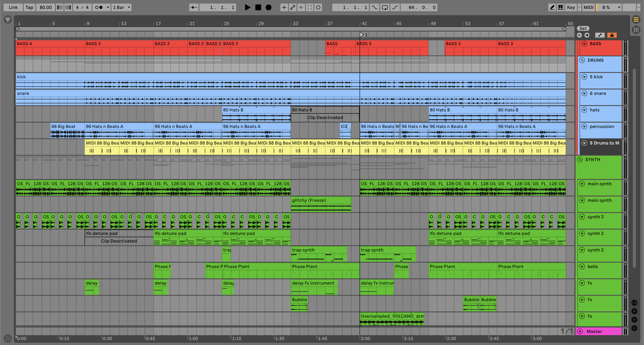Click the Play button in transport
Image resolution: width=644 pixels, height=345 pixels.
(x=247, y=7)
